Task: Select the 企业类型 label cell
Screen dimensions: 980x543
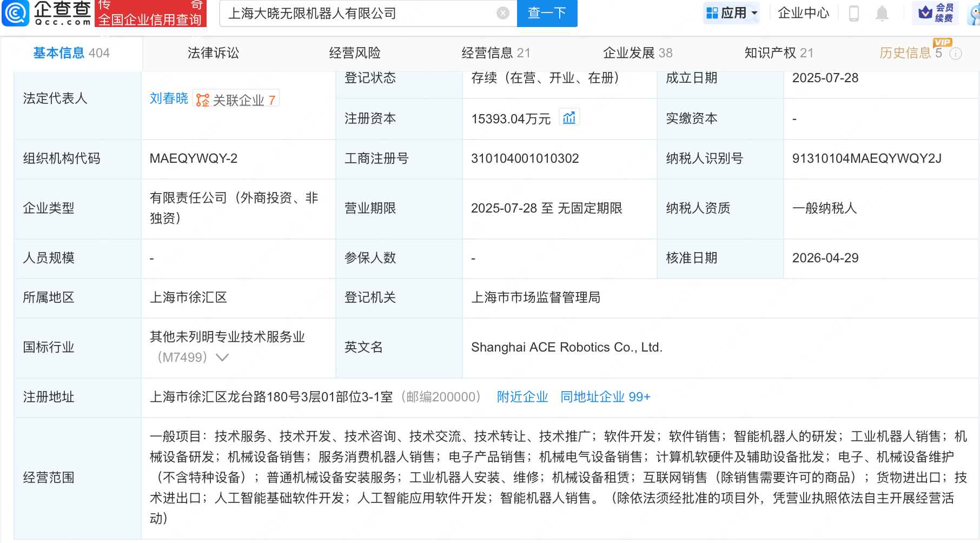Action: 77,209
